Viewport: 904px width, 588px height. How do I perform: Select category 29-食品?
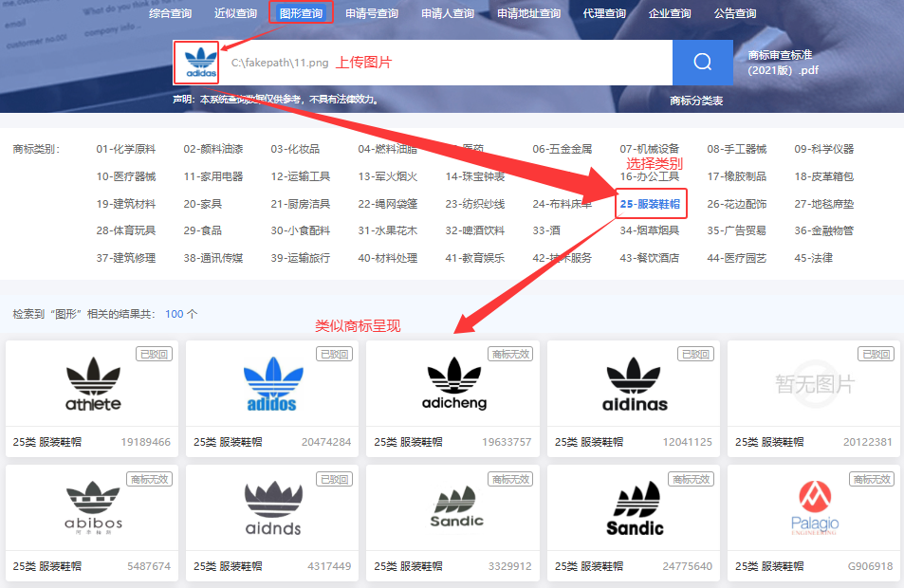point(202,230)
